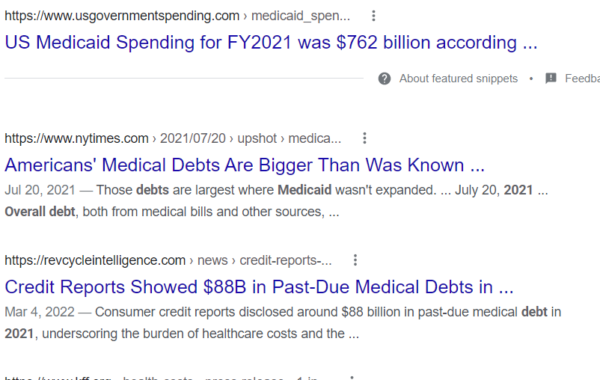Image resolution: width=600 pixels, height=380 pixels.
Task: Click the revcycleintelligence.com URL
Action: click(95, 260)
